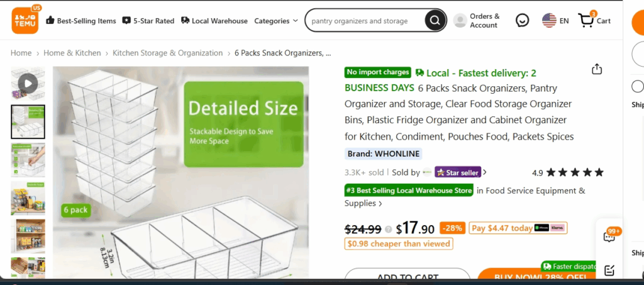Open the shopping cart icon
644x285 pixels.
[x=587, y=20]
